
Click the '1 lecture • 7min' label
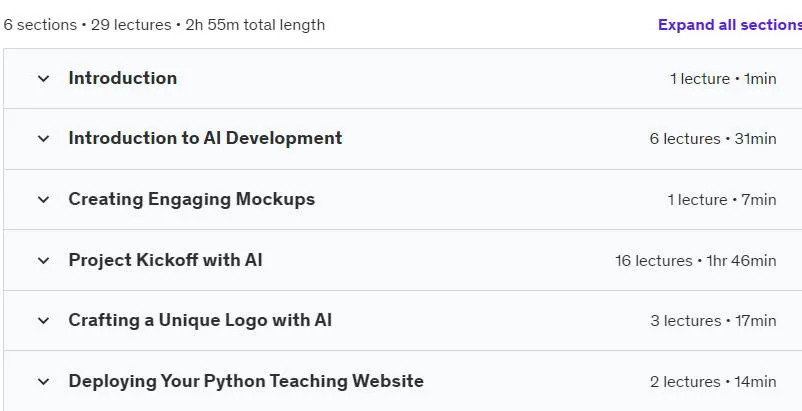[x=722, y=199]
